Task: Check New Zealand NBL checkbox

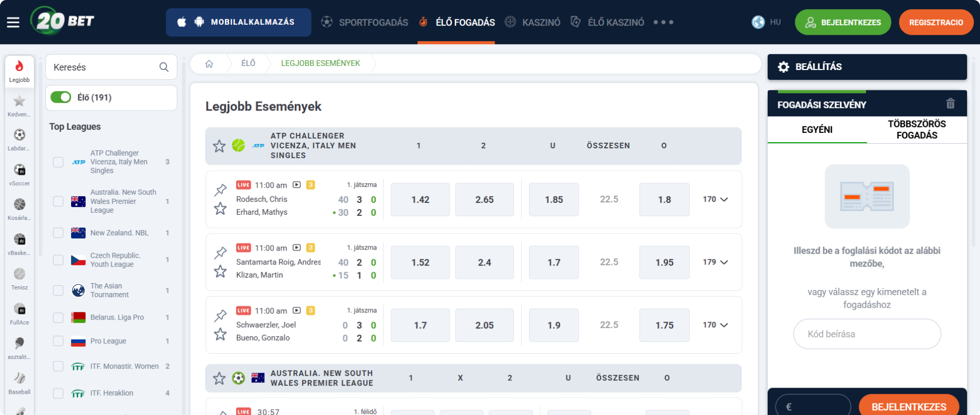Action: pyautogui.click(x=58, y=233)
